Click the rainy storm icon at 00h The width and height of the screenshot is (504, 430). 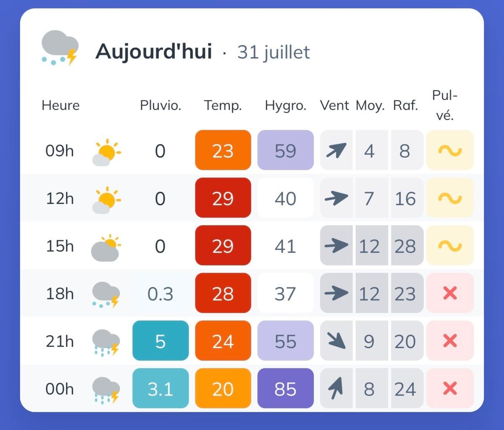point(106,390)
